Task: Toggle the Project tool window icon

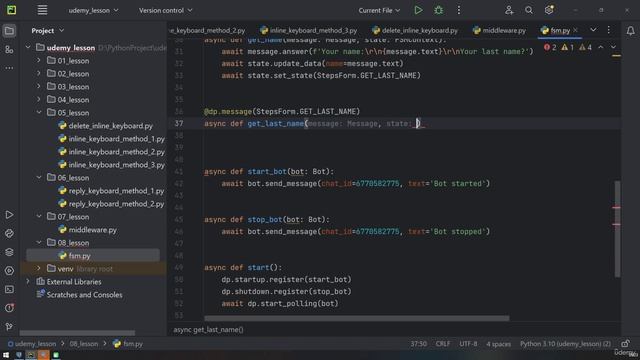Action: tap(9, 31)
